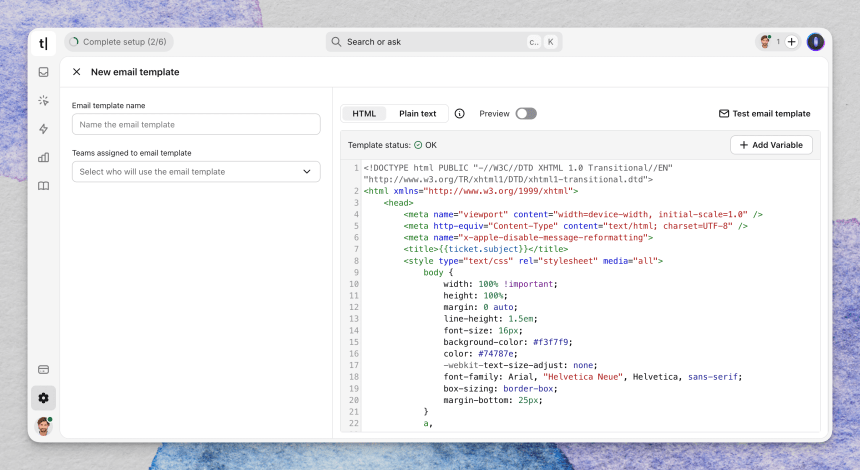Open the billing card icon in sidebar
This screenshot has height=470, width=860.
click(x=43, y=370)
